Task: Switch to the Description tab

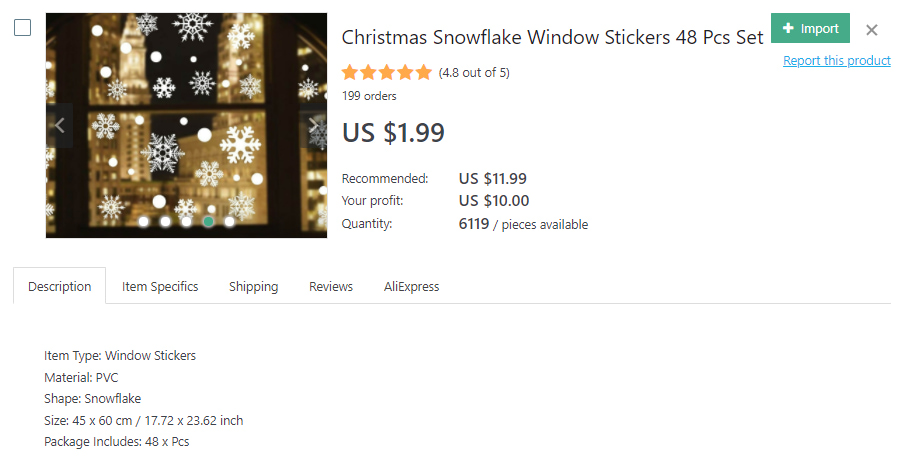Action: point(60,287)
